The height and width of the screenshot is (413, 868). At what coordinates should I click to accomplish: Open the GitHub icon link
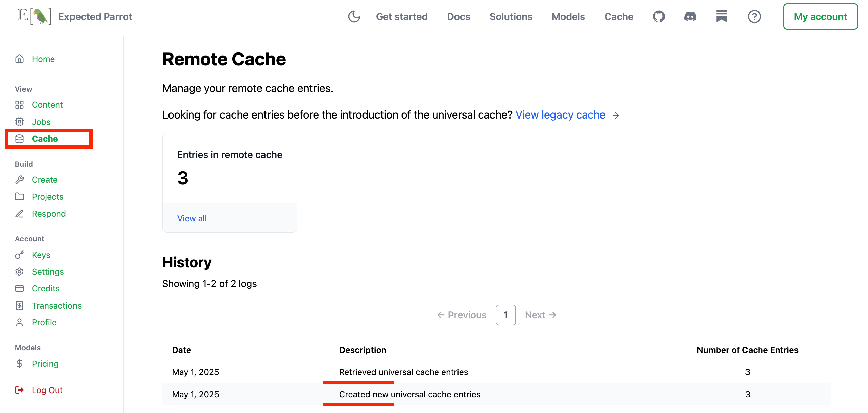[x=659, y=16]
